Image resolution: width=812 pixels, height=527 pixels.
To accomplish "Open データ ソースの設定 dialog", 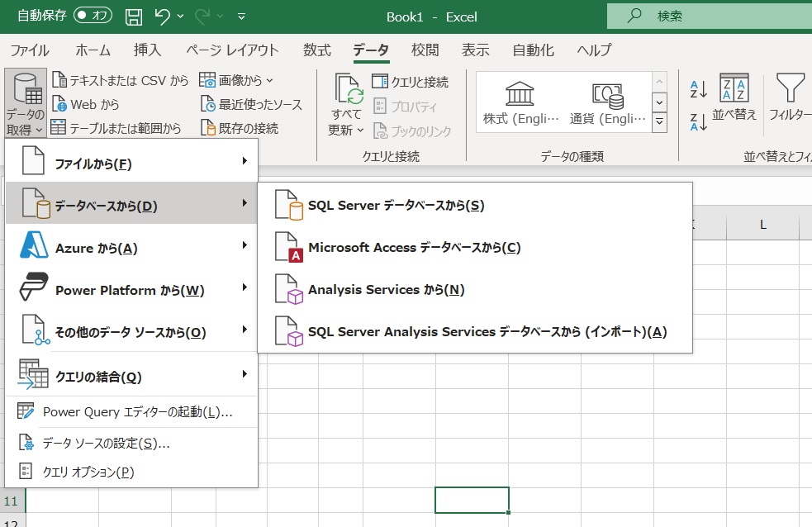I will (106, 444).
